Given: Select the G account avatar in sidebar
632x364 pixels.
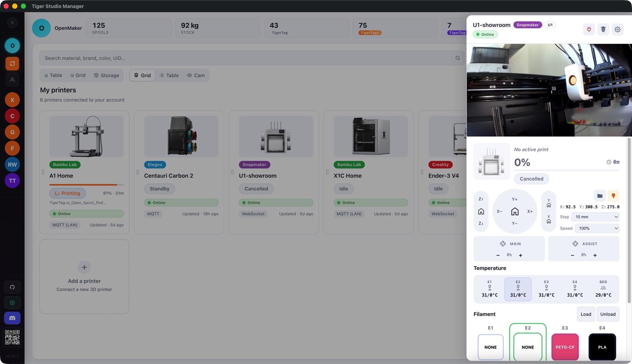Looking at the screenshot, I should [x=12, y=132].
